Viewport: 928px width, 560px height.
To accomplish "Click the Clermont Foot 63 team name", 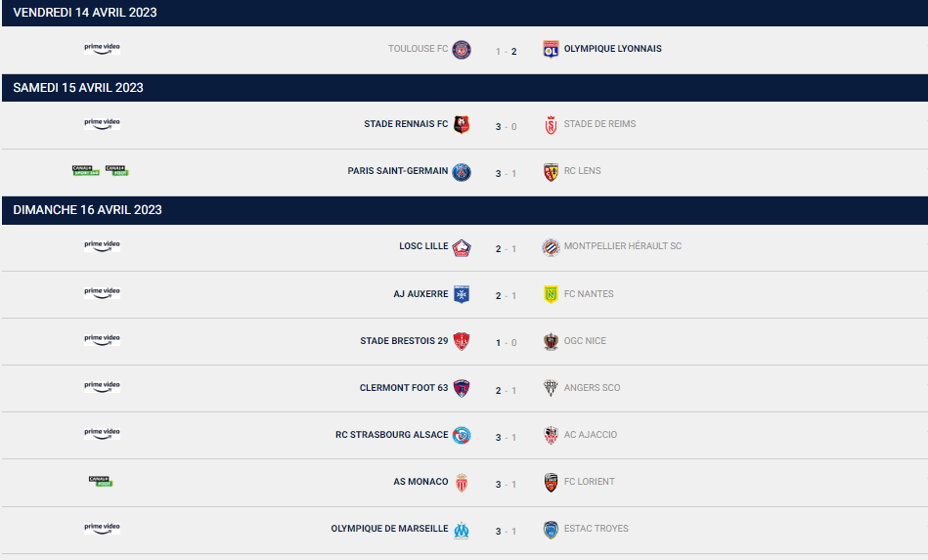I will click(x=404, y=388).
